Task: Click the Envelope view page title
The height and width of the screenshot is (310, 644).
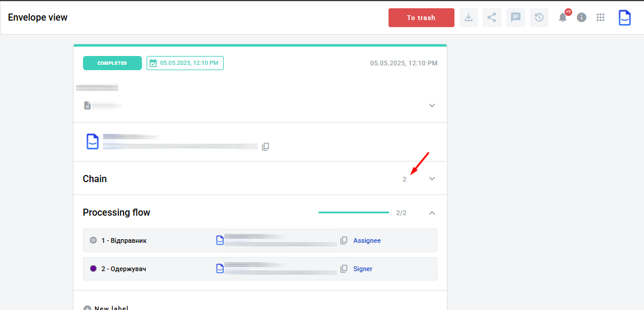Action: tap(38, 17)
